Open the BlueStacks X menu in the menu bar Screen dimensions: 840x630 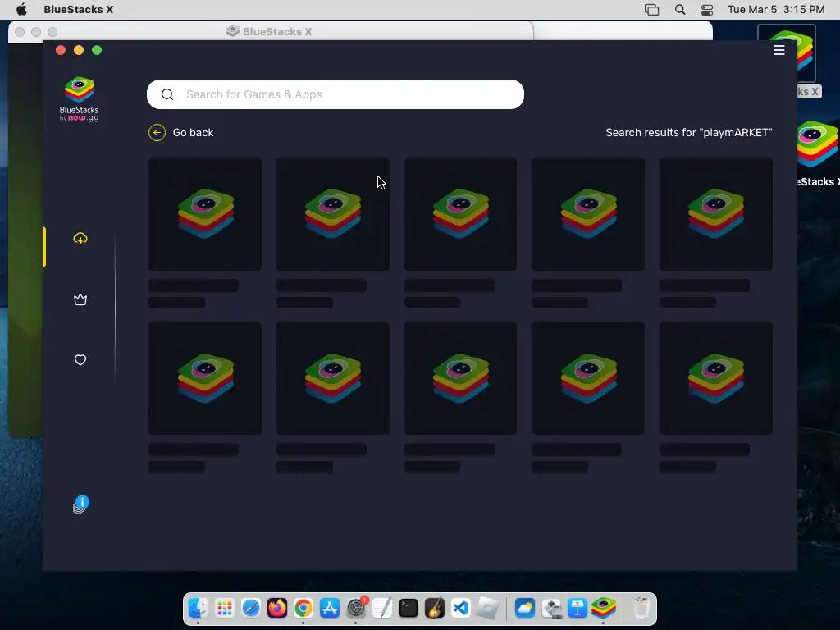tap(78, 10)
